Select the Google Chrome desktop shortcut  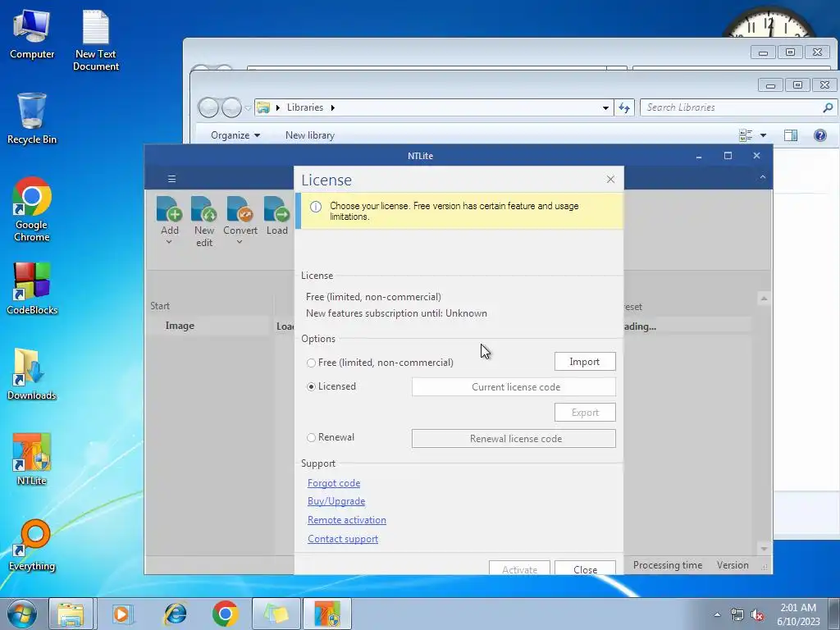32,209
